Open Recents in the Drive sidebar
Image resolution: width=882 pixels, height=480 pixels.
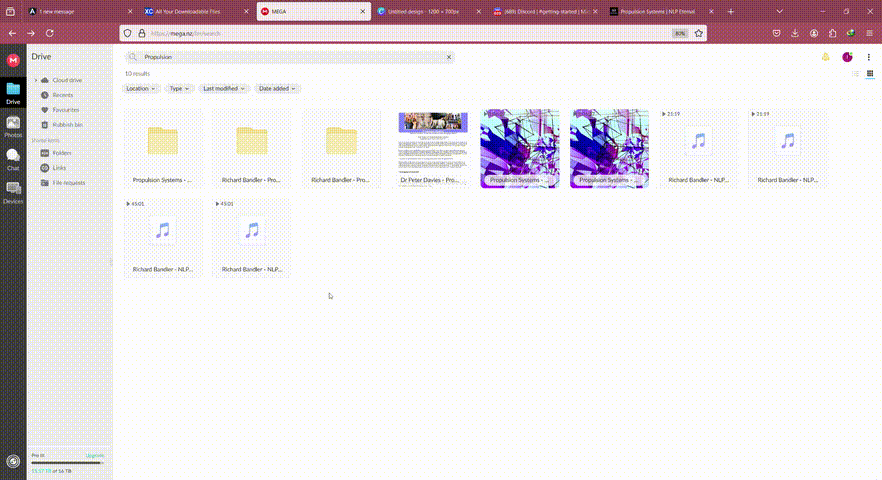coord(62,95)
